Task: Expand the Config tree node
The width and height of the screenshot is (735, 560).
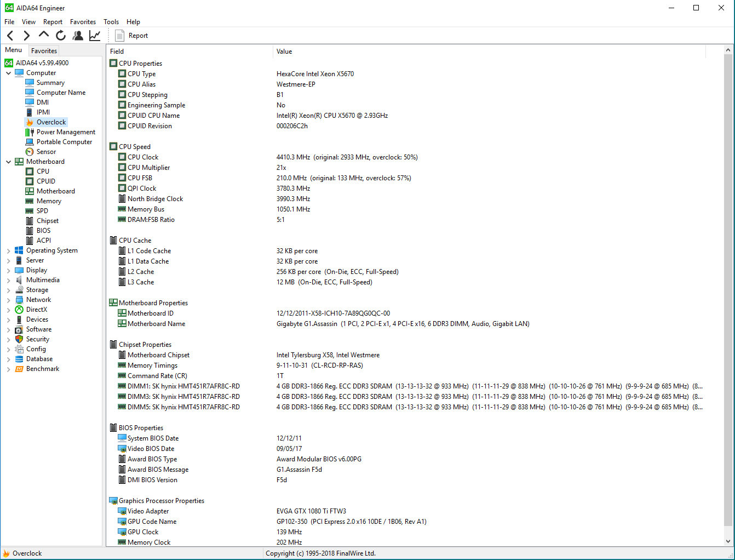Action: pyautogui.click(x=9, y=349)
